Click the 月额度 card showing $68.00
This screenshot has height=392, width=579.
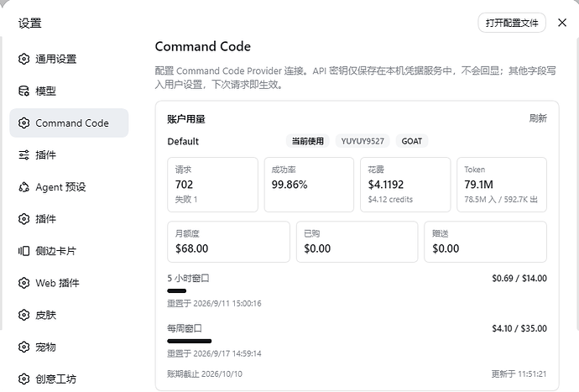point(228,242)
